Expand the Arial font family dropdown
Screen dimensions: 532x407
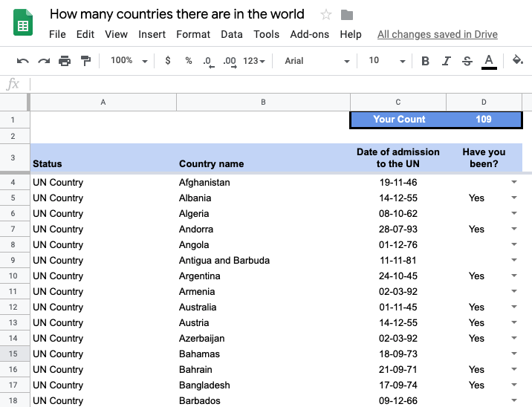tap(317, 61)
